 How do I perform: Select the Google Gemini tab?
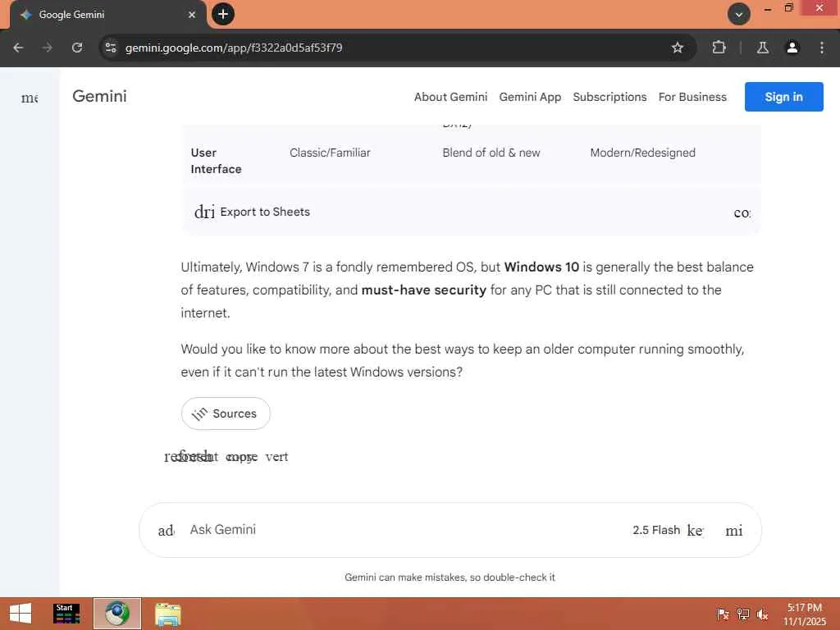pyautogui.click(x=107, y=15)
